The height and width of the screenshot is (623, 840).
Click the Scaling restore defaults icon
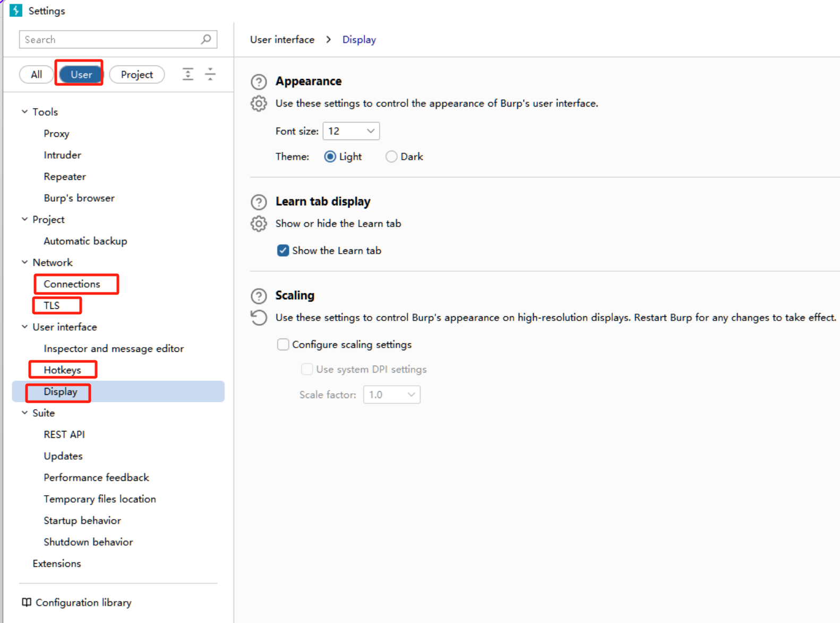click(x=259, y=318)
